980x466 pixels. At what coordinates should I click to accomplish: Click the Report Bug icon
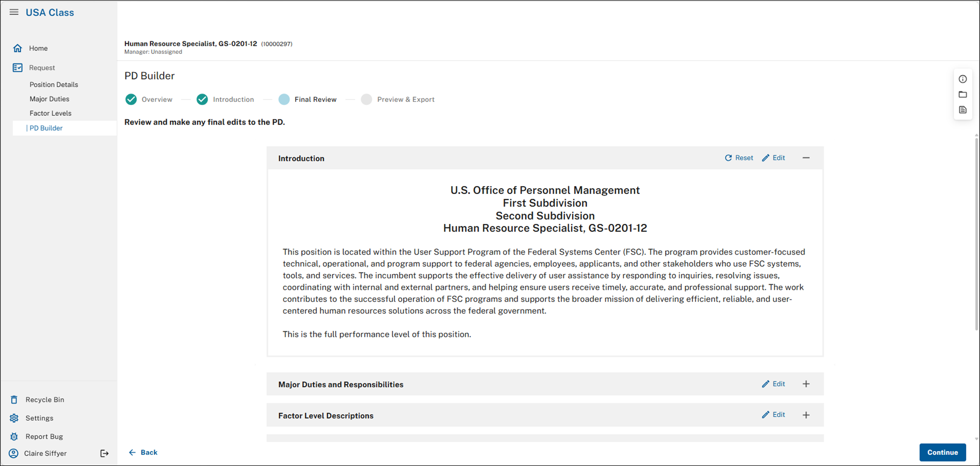tap(14, 436)
